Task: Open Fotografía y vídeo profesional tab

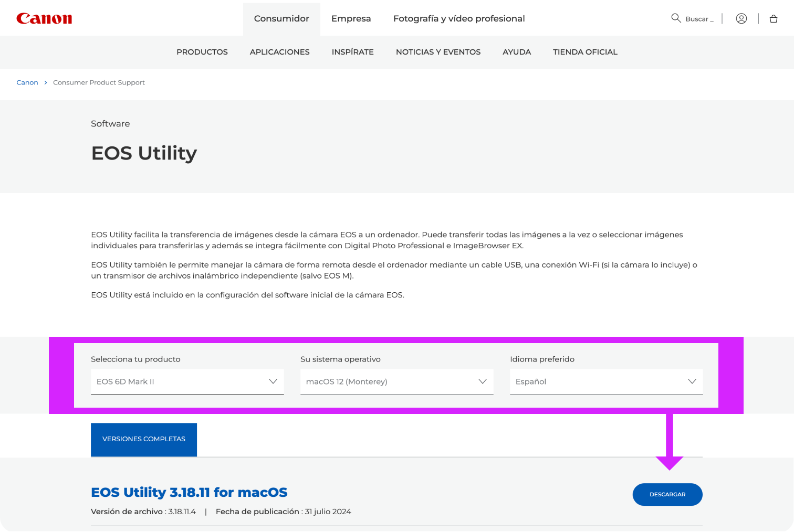Action: [x=458, y=18]
